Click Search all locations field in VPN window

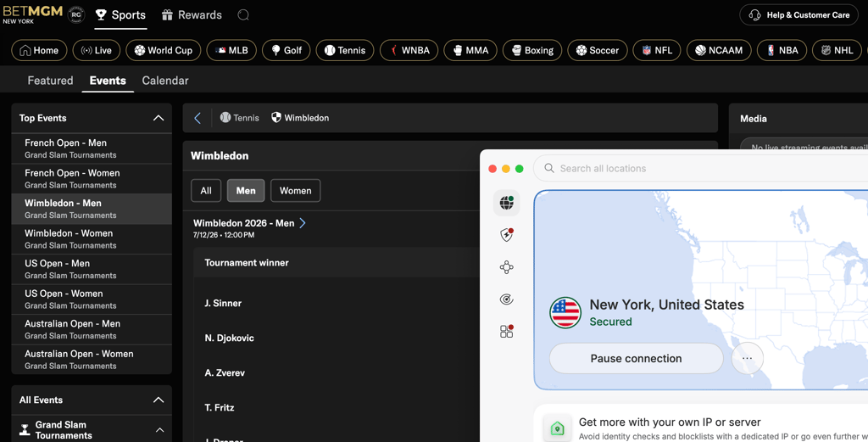coord(701,168)
